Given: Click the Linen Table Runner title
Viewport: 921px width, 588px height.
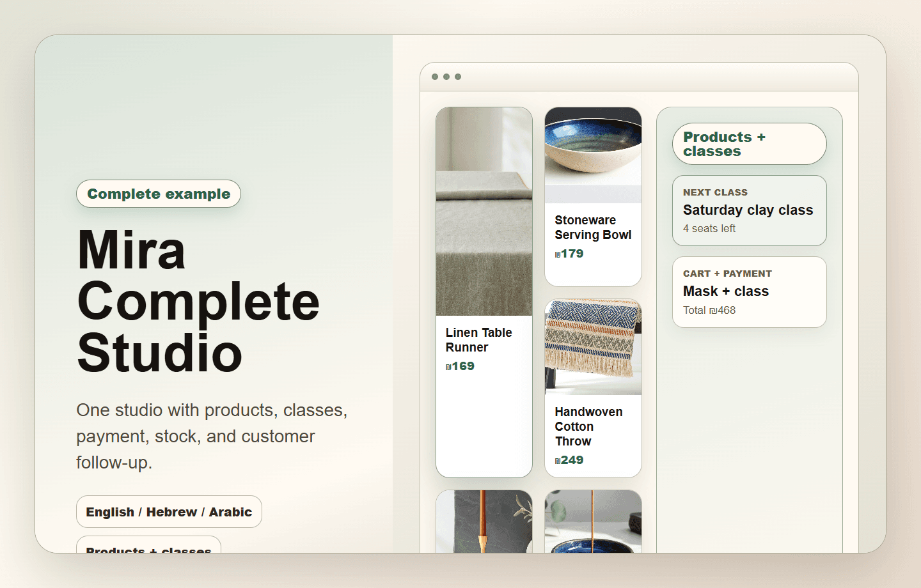Looking at the screenshot, I should tap(479, 340).
